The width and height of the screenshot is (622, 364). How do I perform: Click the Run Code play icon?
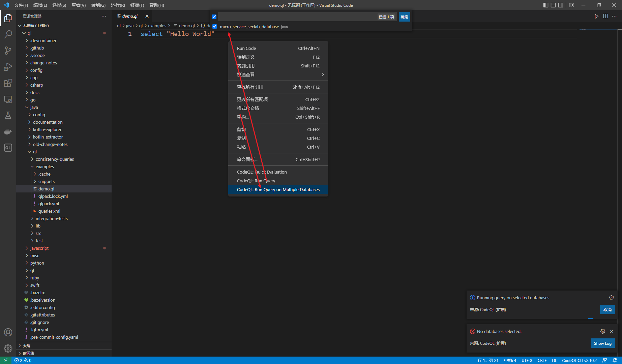[x=596, y=16]
